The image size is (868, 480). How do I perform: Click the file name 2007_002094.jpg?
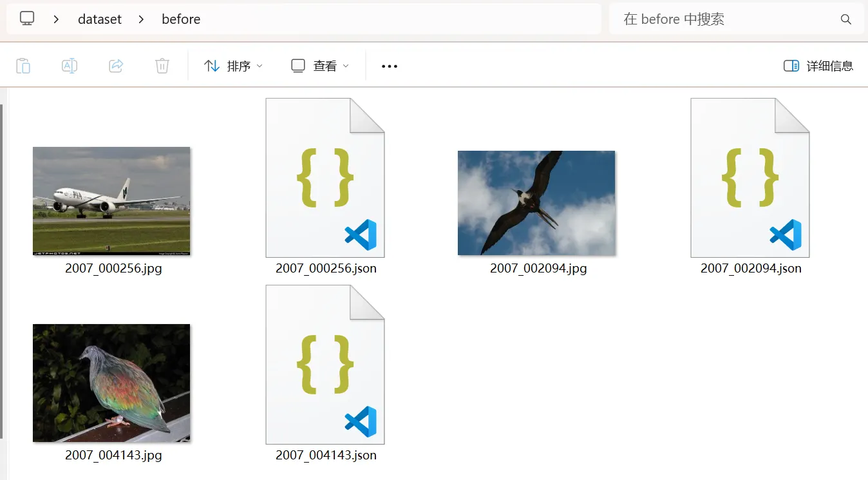(x=538, y=269)
